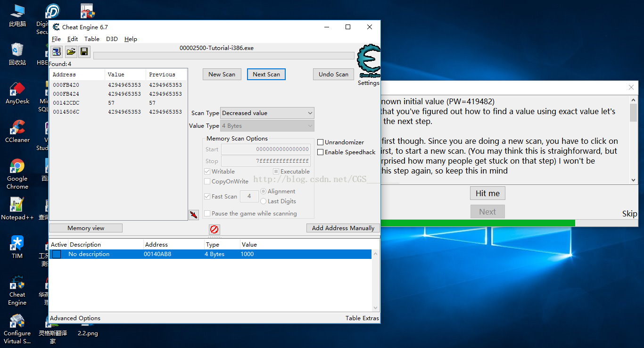This screenshot has width=644, height=348.
Task: Click the red clear list circle icon
Action: pos(215,229)
